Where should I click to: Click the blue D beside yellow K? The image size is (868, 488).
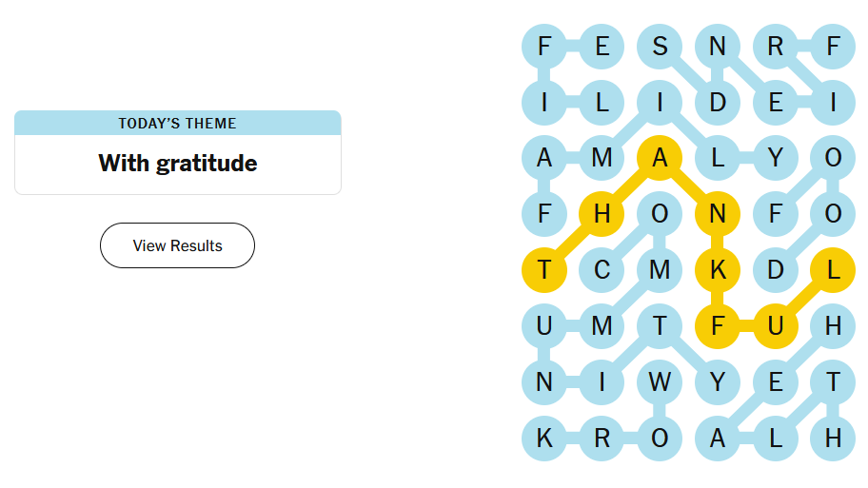coord(776,270)
